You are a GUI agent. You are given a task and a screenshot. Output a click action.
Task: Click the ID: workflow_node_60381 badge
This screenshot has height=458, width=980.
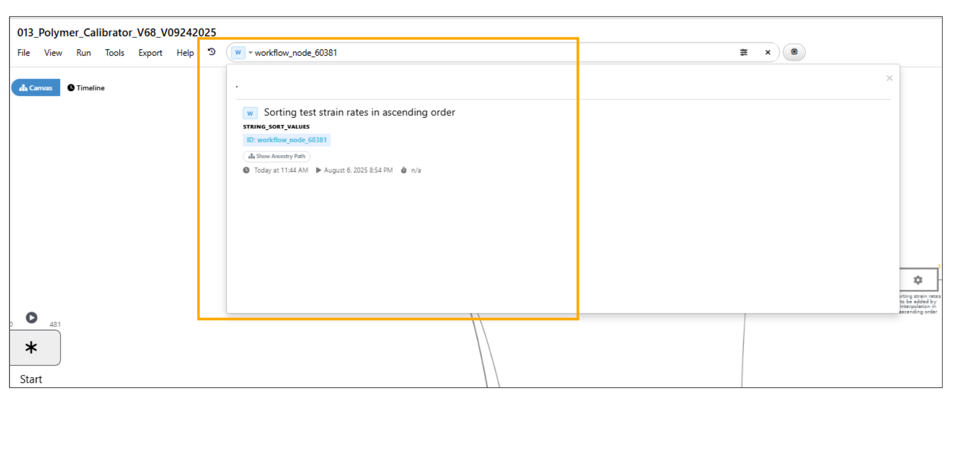(x=286, y=140)
